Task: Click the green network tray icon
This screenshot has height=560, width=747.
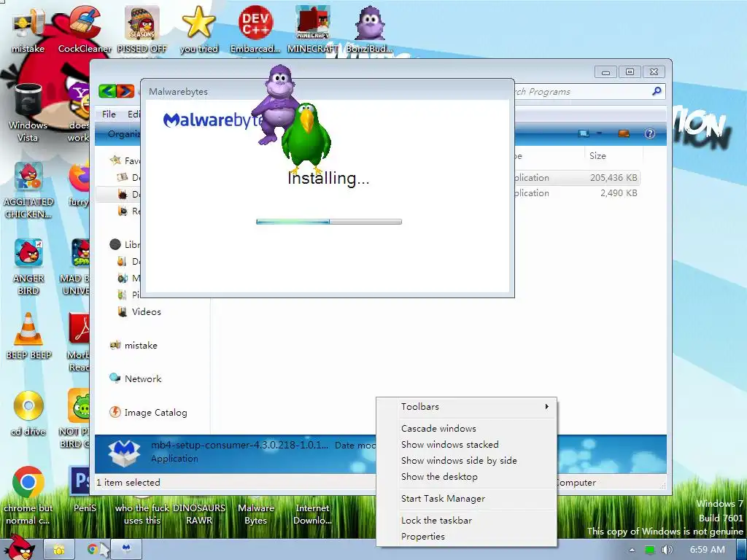Action: 649,550
